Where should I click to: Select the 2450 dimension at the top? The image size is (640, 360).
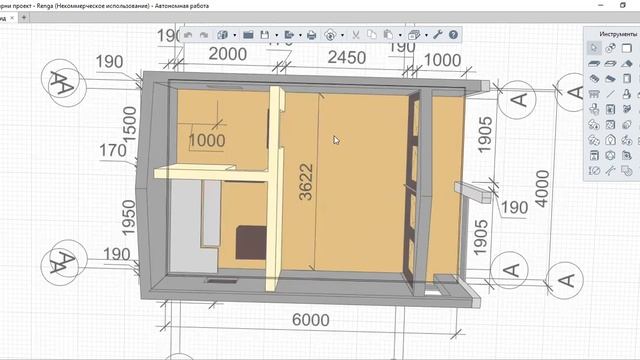click(347, 58)
